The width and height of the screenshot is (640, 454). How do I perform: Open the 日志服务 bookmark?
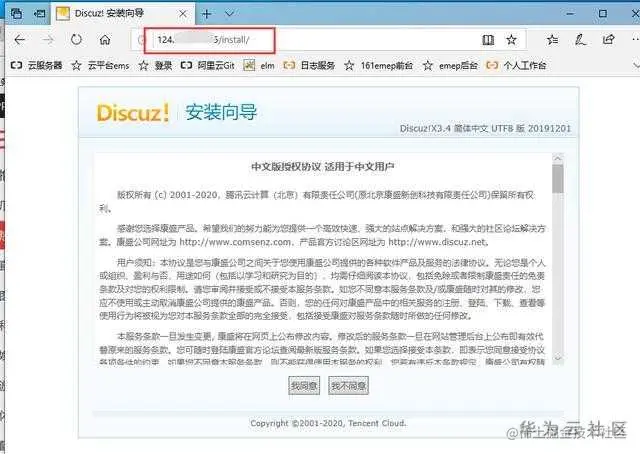click(309, 65)
